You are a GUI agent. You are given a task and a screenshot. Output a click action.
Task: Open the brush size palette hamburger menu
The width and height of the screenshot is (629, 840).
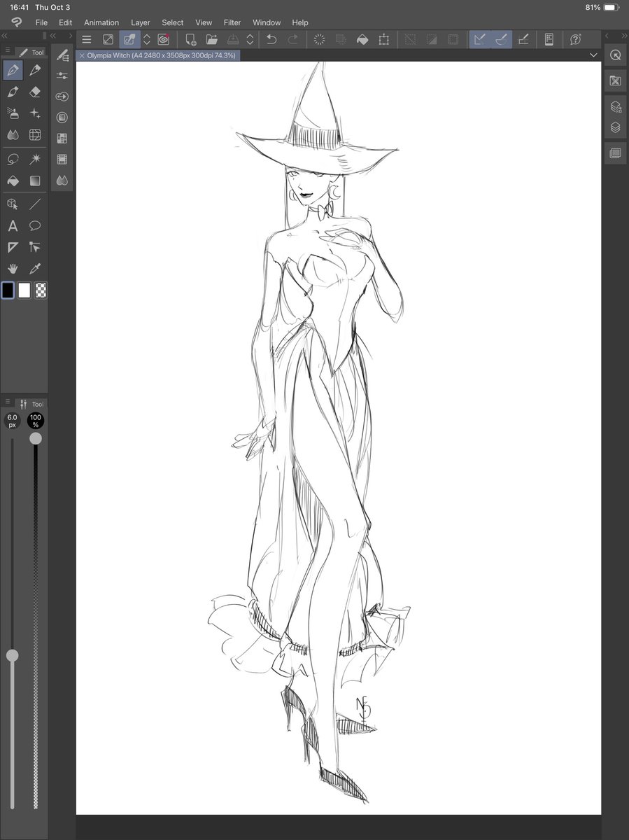pos(7,402)
